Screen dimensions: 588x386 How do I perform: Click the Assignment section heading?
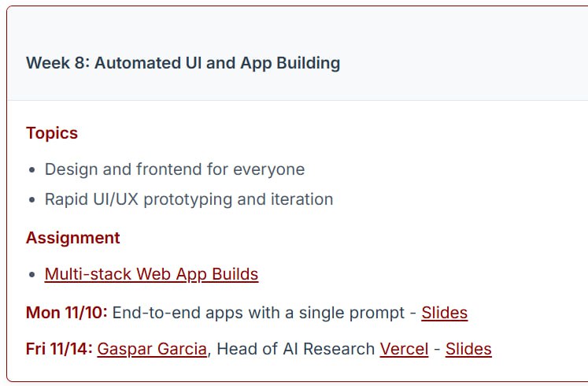pos(73,238)
